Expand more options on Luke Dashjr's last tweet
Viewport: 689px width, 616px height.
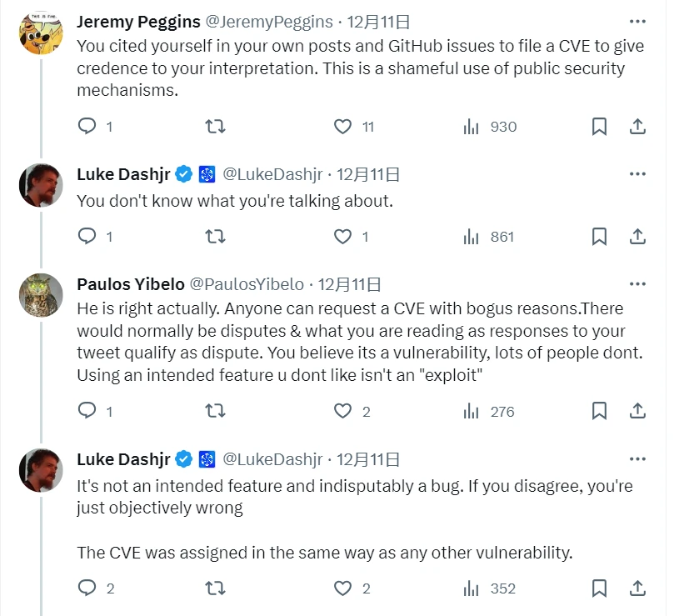pyautogui.click(x=637, y=459)
